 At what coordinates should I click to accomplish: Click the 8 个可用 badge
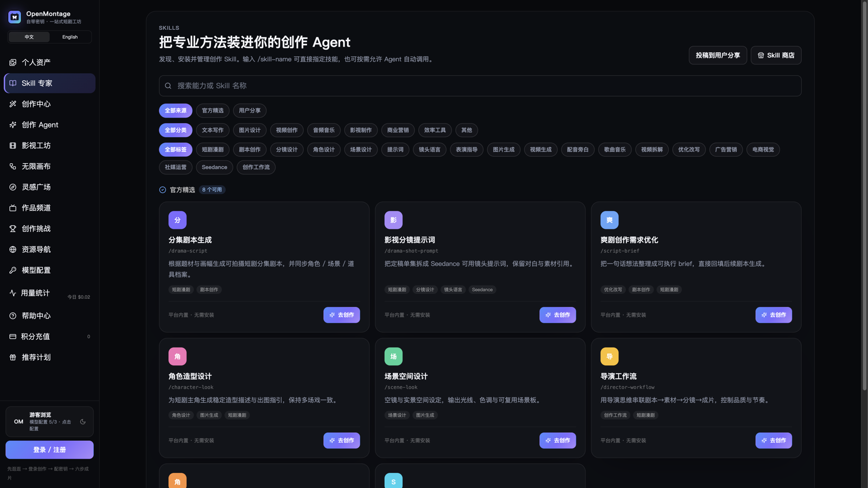(x=212, y=190)
